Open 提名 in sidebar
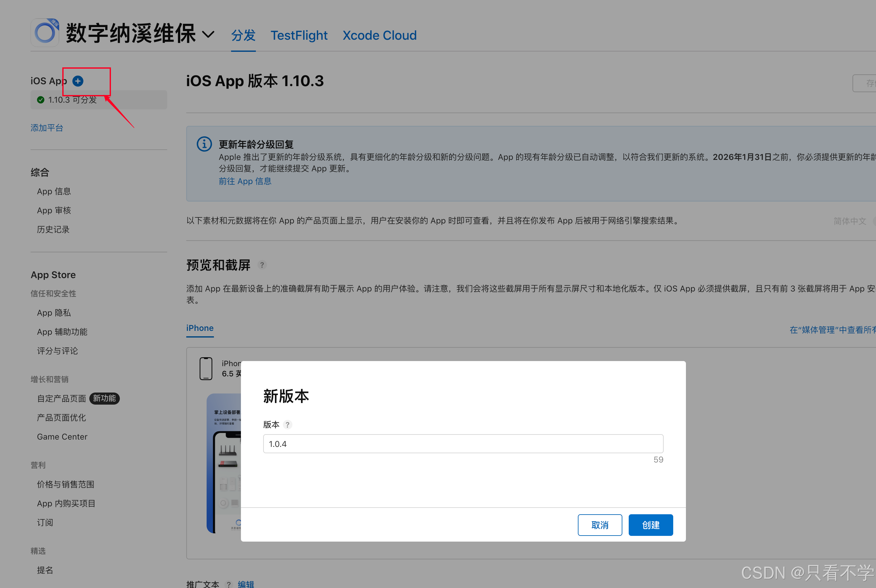 (45, 570)
